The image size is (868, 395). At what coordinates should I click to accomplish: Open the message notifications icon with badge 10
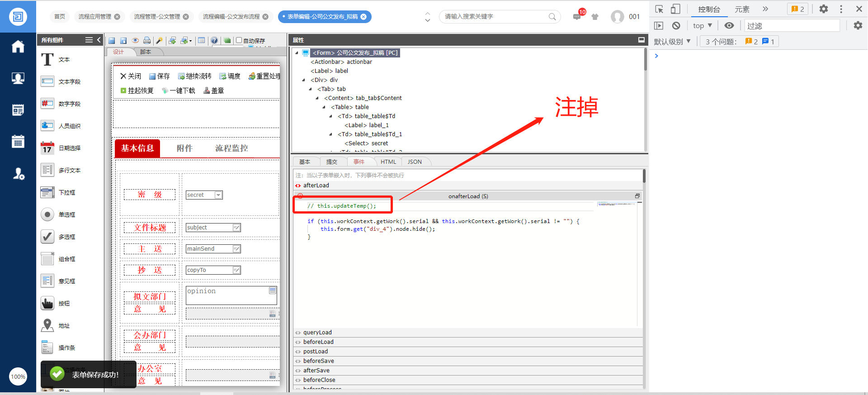click(x=577, y=17)
